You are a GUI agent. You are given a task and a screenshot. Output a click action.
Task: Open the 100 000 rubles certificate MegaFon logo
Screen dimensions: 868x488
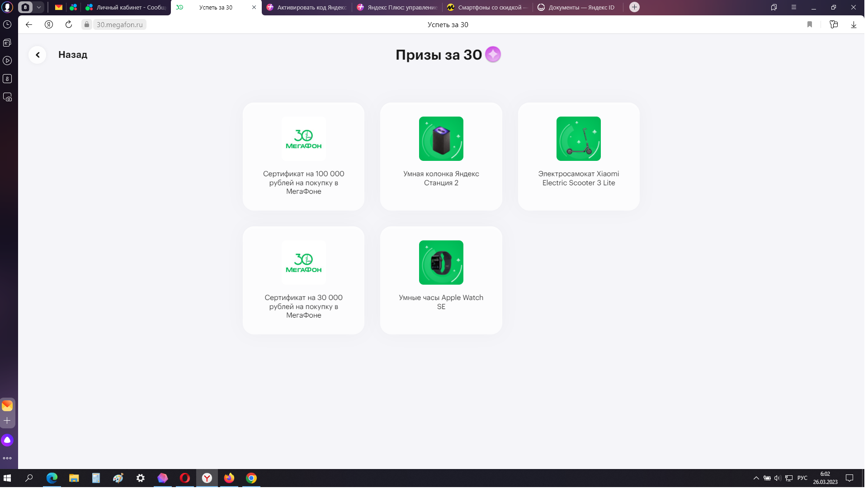(x=304, y=139)
